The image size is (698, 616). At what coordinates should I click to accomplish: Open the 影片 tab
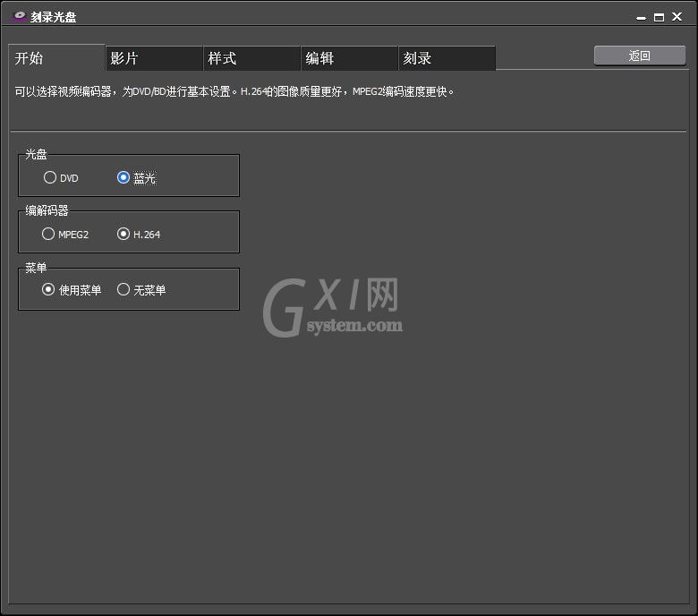[x=154, y=58]
